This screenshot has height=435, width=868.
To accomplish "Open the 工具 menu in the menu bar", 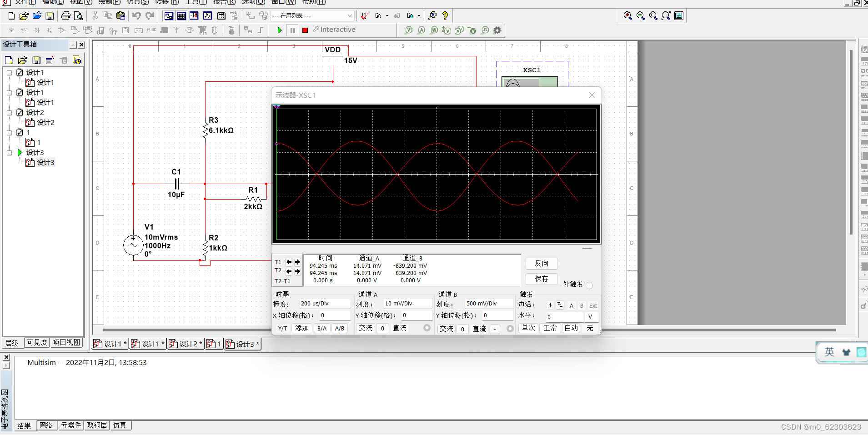I will click(196, 2).
